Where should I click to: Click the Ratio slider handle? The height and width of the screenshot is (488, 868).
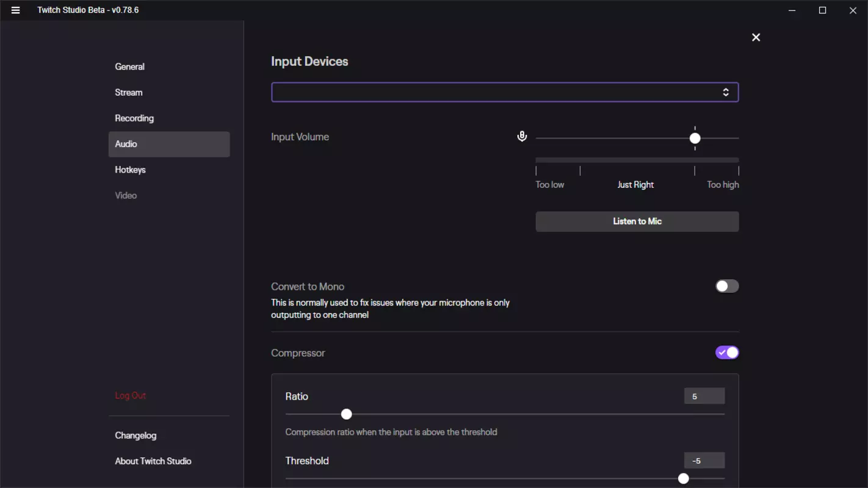(x=347, y=414)
